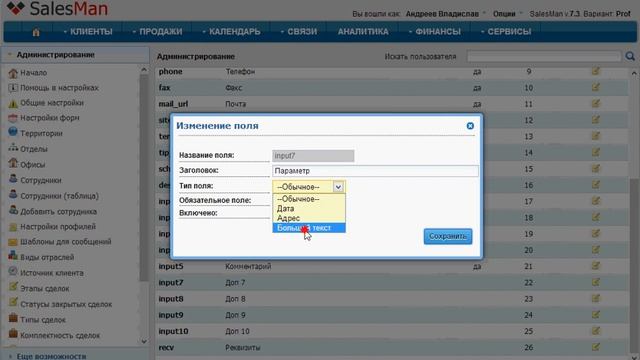The width and height of the screenshot is (640, 360).
Task: Click the Статусы закрытых сделок icon
Action: click(x=13, y=302)
